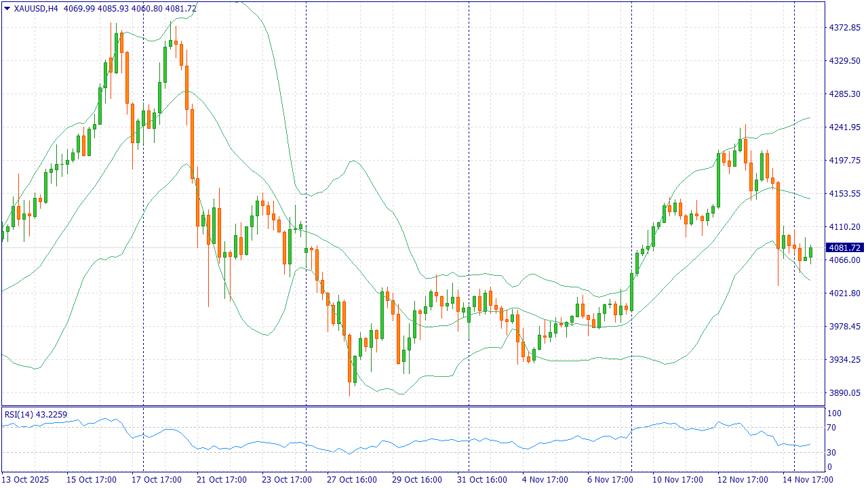868x488 pixels.
Task: Click the XAUUSD,H4 symbol label
Action: point(36,9)
